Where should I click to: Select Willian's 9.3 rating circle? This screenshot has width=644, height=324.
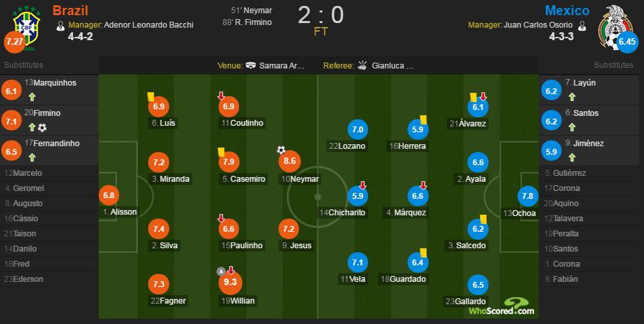pos(230,283)
